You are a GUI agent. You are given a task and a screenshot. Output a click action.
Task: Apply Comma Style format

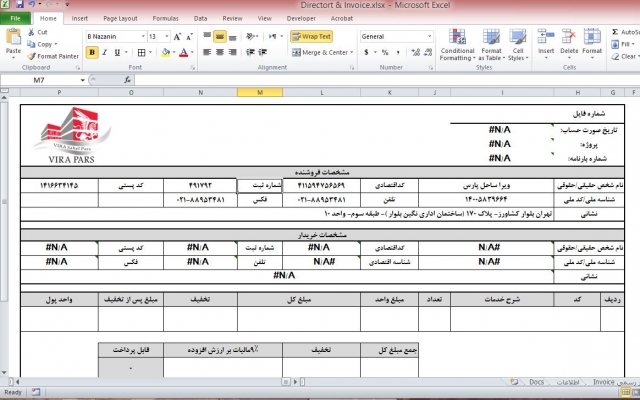click(398, 52)
